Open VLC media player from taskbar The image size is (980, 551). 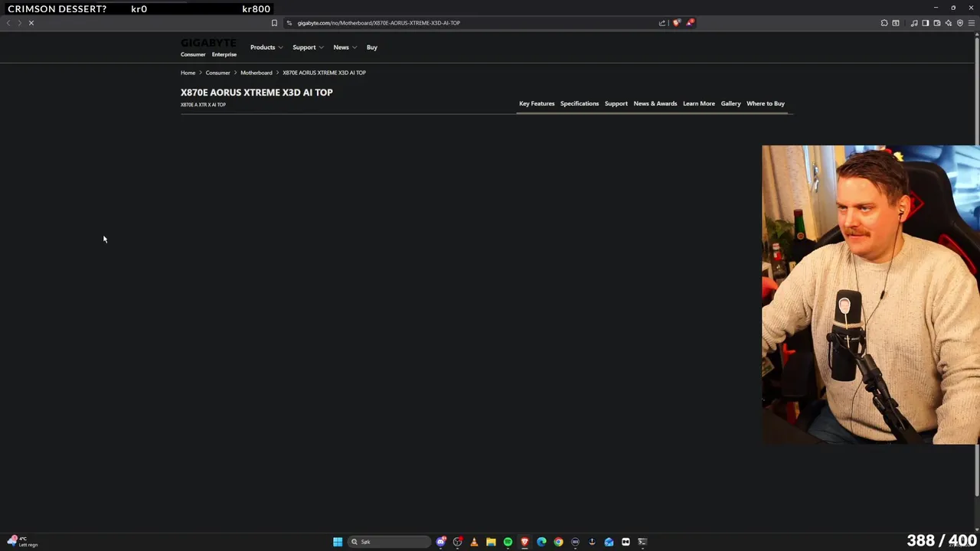[474, 542]
